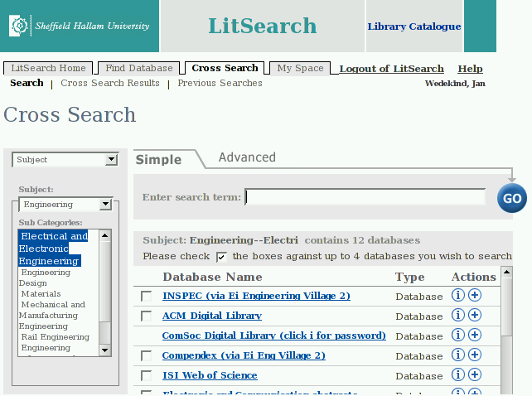Select the Simple search tab
Viewport: 532px width, 396px height.
pos(158,160)
